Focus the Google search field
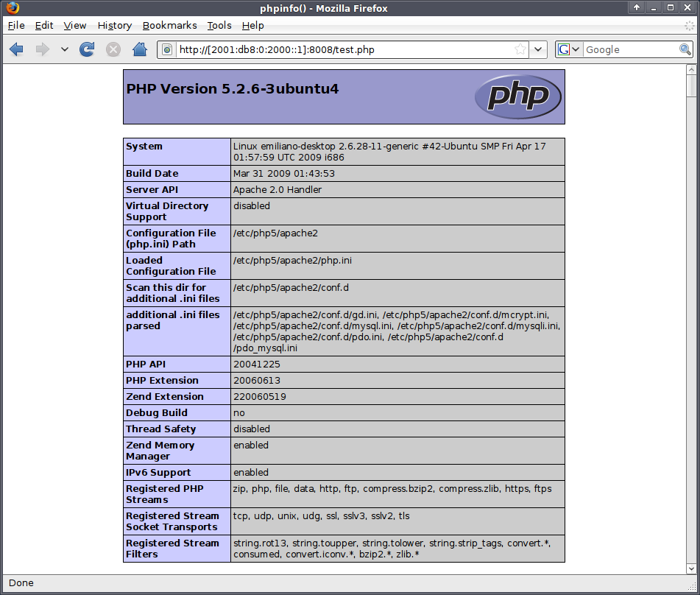The height and width of the screenshot is (595, 700). 632,49
